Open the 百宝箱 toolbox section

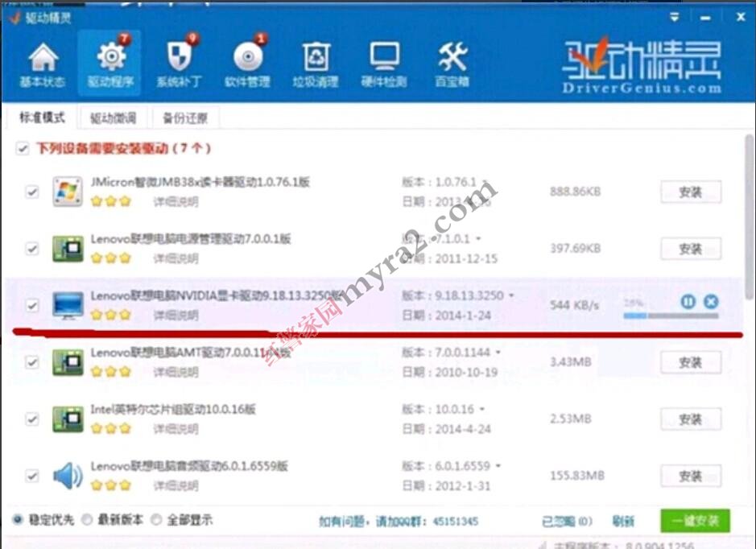point(452,65)
